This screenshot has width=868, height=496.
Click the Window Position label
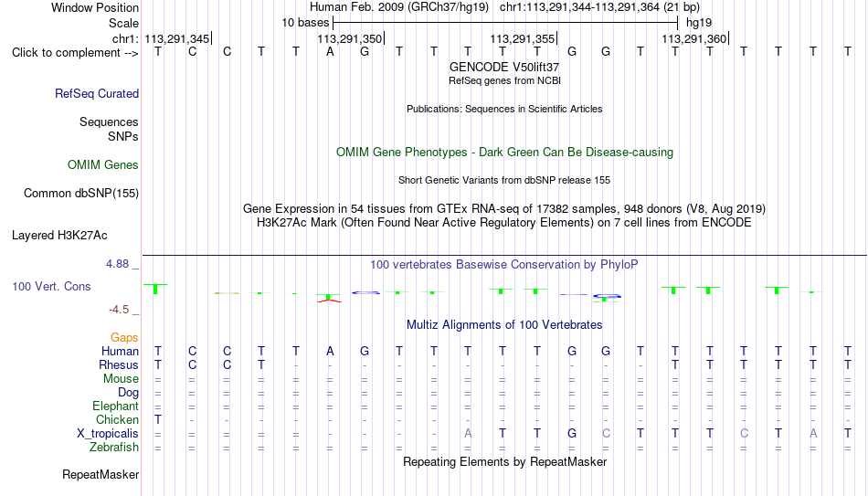coord(95,7)
